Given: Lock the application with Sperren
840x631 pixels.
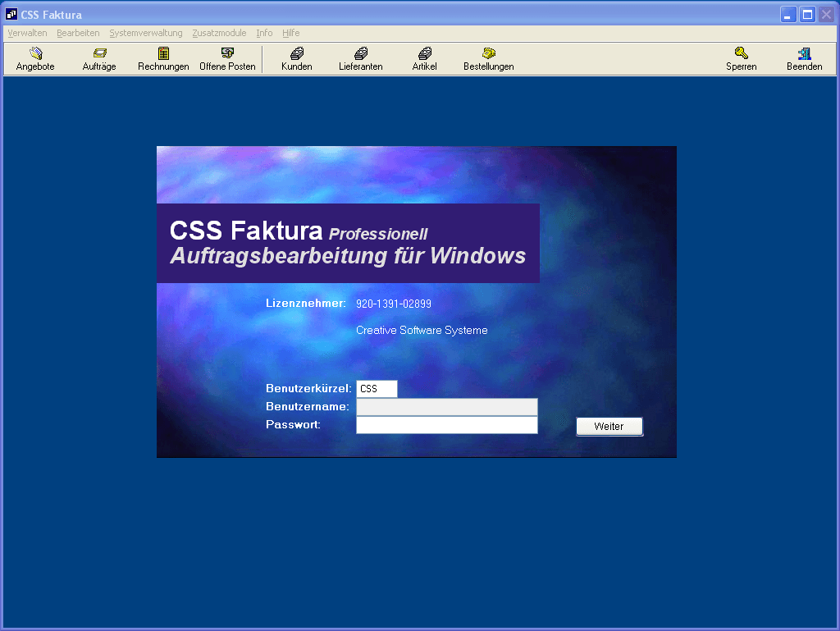Looking at the screenshot, I should click(x=741, y=59).
